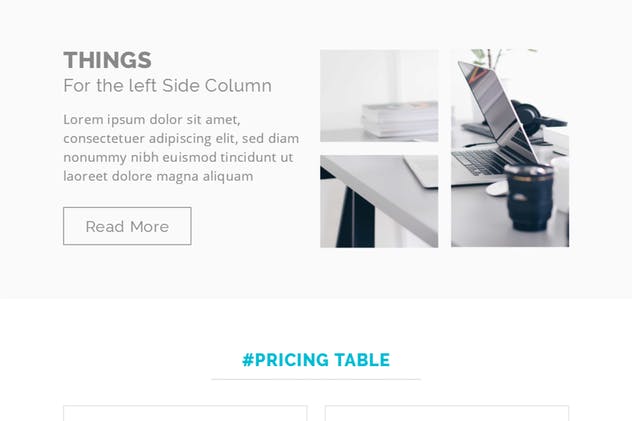Click the plant leaves above the laptop
This screenshot has width=632, height=421.
495,60
